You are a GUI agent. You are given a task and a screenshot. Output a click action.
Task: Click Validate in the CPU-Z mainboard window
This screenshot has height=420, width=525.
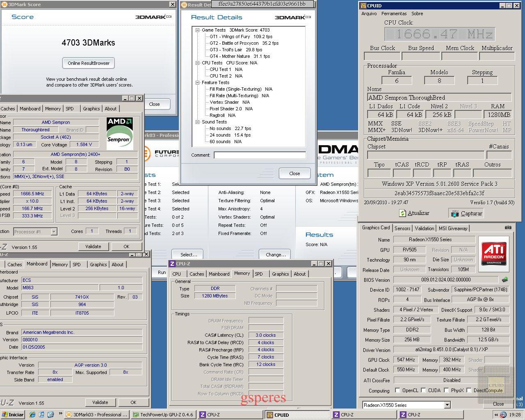tap(100, 402)
